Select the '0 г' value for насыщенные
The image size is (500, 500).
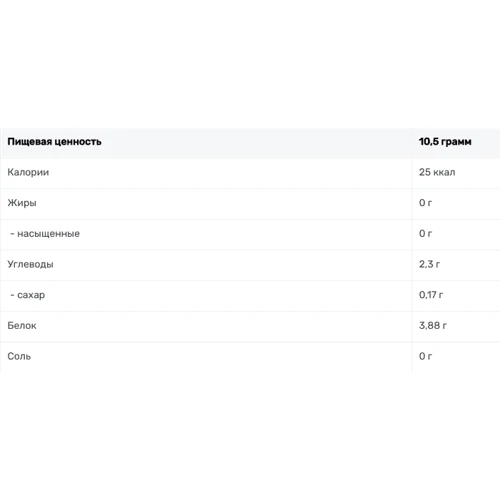pos(425,234)
